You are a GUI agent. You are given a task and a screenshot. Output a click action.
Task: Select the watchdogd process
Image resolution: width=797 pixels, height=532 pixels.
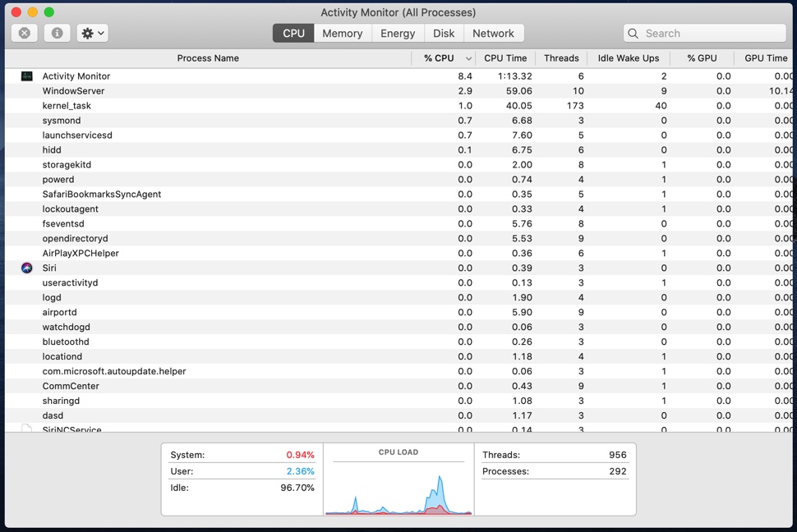point(398,327)
